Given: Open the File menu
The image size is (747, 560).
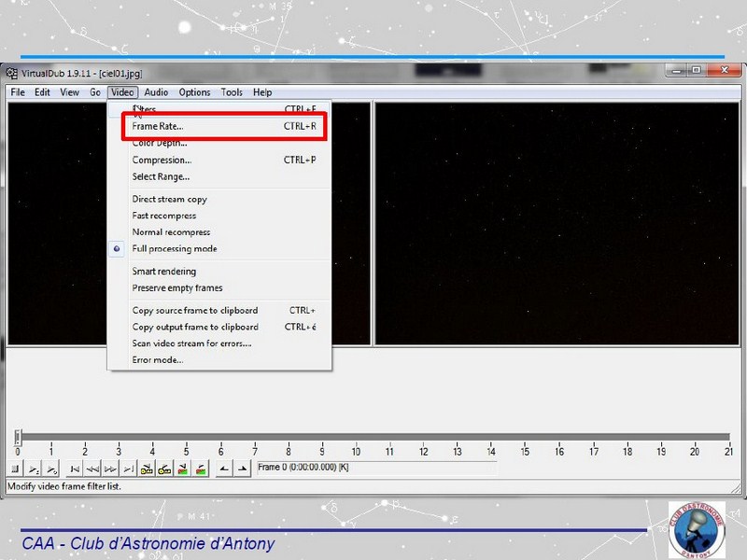Looking at the screenshot, I should [x=17, y=92].
